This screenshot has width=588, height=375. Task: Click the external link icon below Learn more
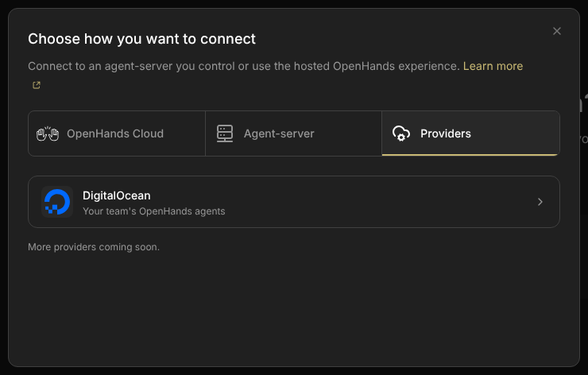[37, 85]
